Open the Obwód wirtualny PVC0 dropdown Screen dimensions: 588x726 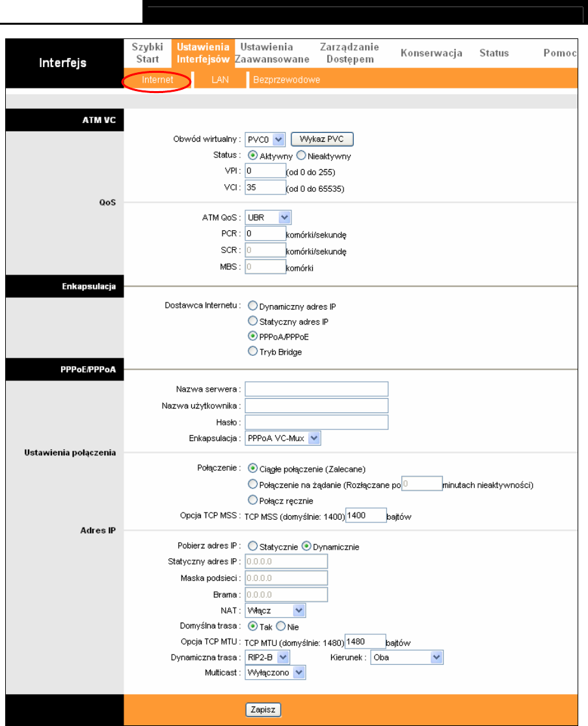(x=265, y=139)
